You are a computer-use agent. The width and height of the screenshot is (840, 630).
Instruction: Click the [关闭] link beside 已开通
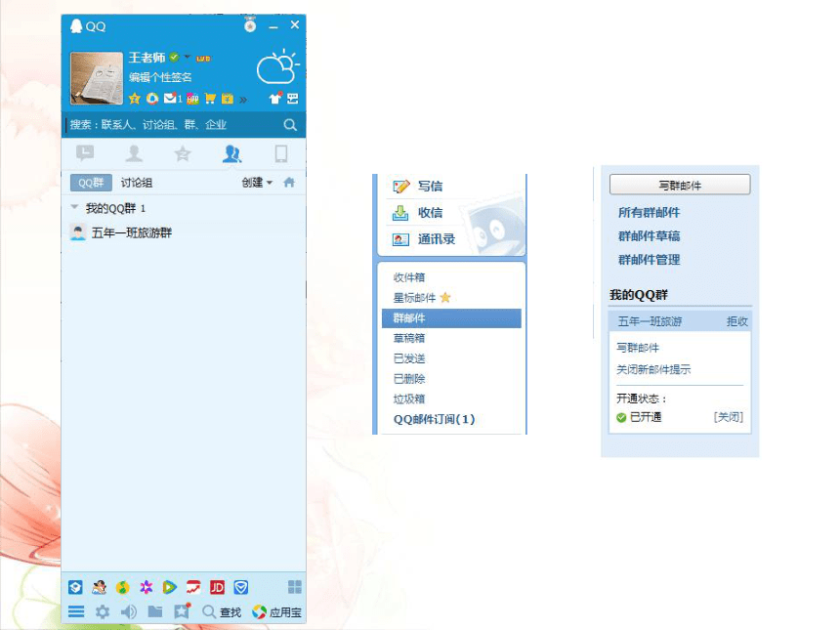[729, 417]
